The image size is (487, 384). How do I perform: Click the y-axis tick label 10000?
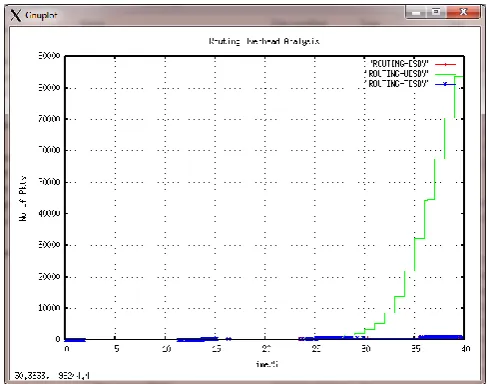[49, 308]
